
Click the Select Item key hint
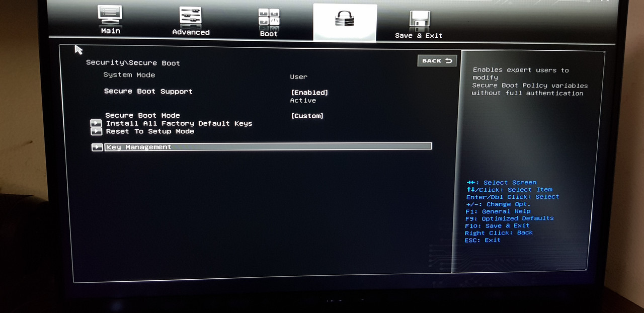tap(509, 190)
